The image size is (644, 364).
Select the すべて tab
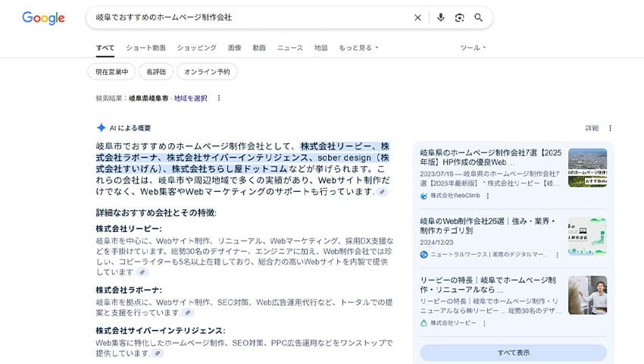pyautogui.click(x=105, y=48)
